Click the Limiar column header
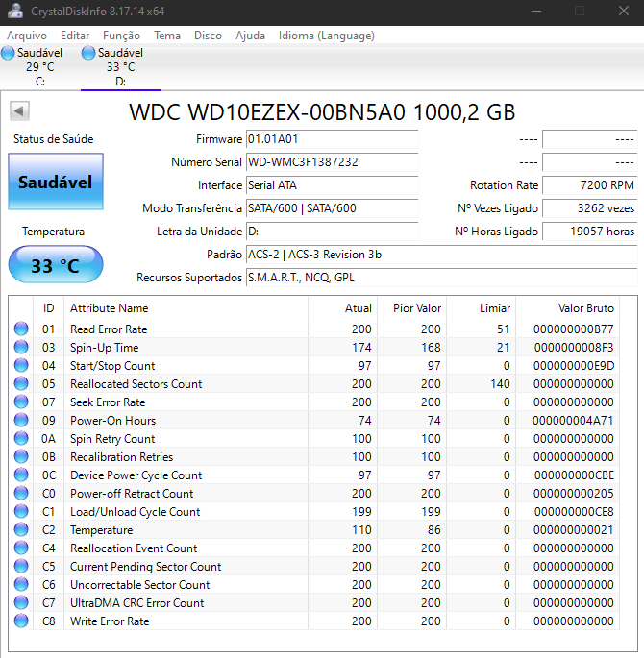Viewport: 644px width, 658px height. point(482,308)
